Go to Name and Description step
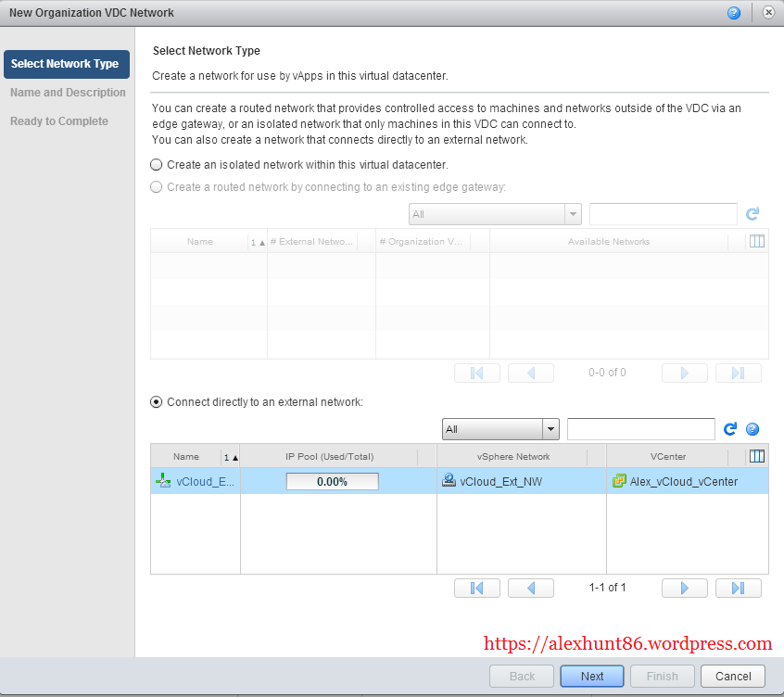The image size is (784, 697). [68, 93]
